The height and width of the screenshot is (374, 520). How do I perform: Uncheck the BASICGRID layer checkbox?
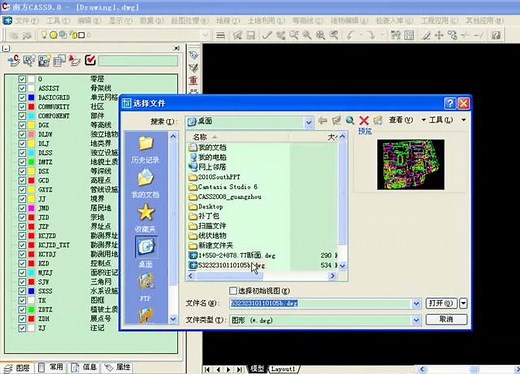pyautogui.click(x=22, y=98)
